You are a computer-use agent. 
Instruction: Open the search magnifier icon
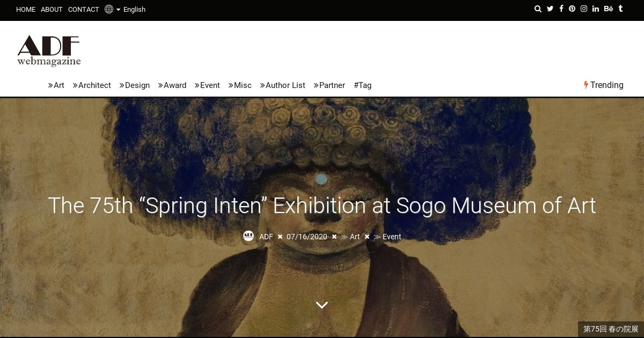coord(538,9)
